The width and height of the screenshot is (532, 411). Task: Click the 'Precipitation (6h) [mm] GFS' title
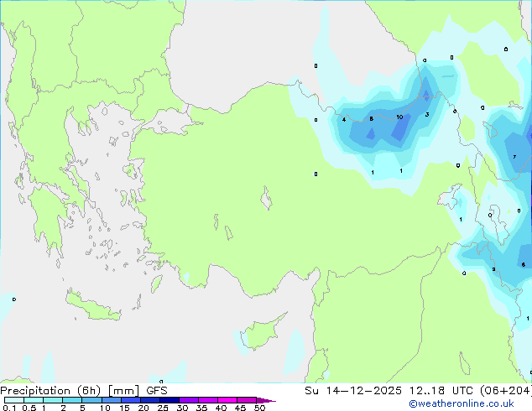tap(84, 391)
